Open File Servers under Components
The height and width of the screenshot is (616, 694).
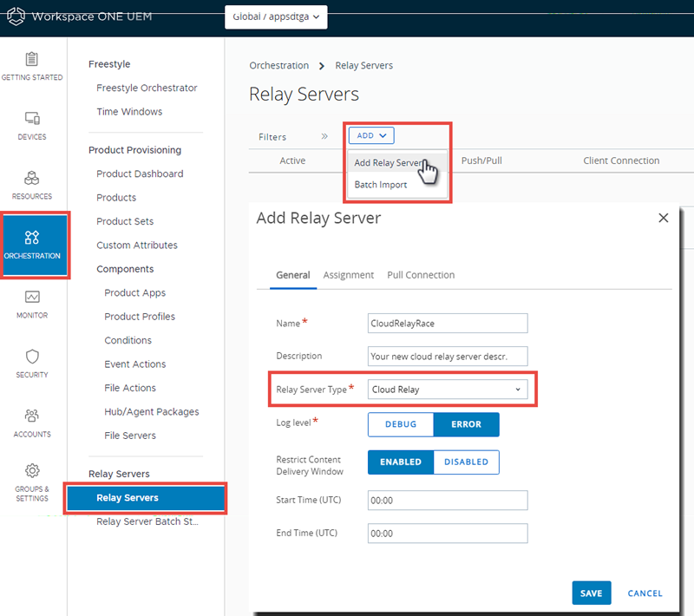[x=130, y=436]
